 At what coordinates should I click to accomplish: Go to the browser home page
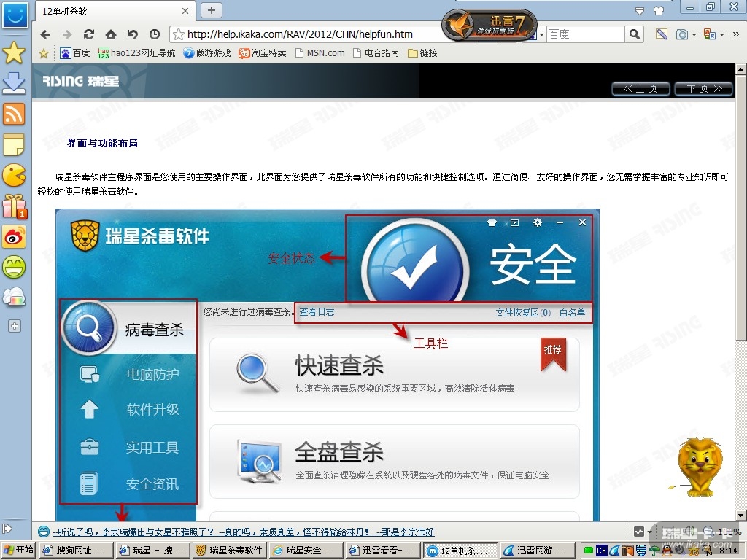tap(111, 34)
